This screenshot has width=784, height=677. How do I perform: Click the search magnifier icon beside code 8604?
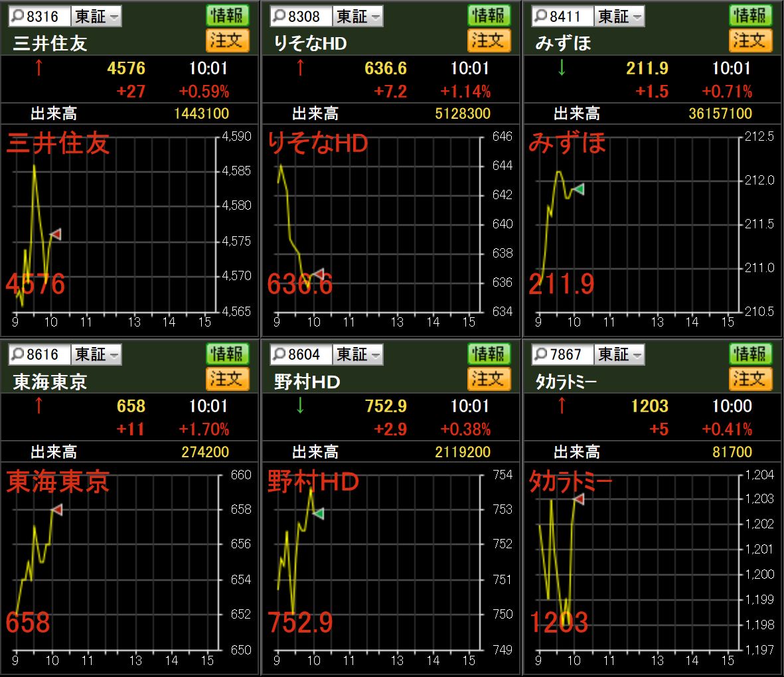(279, 354)
